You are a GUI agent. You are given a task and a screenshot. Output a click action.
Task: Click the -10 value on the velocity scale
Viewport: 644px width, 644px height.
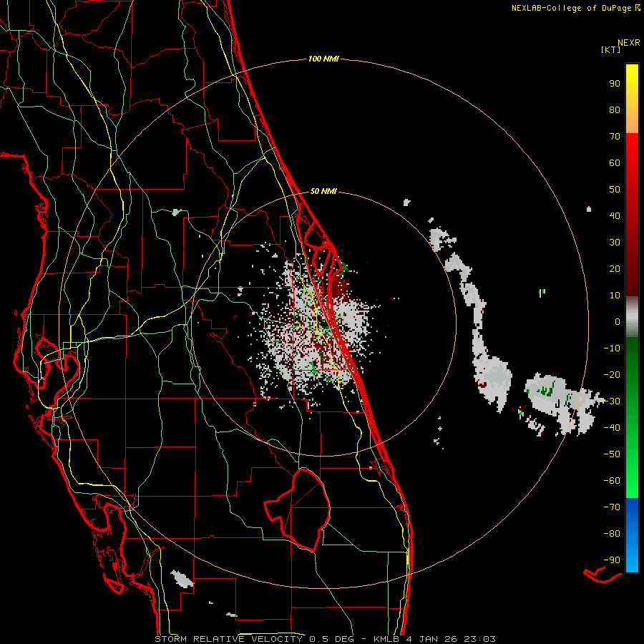click(612, 348)
